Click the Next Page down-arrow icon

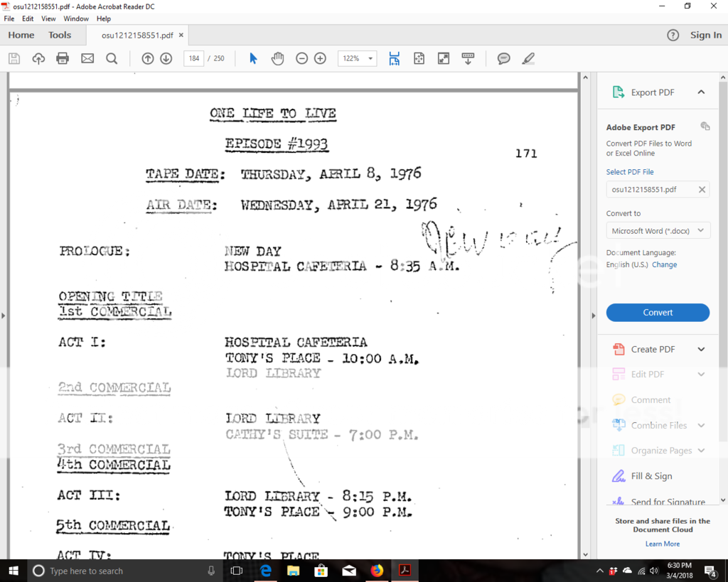[165, 58]
